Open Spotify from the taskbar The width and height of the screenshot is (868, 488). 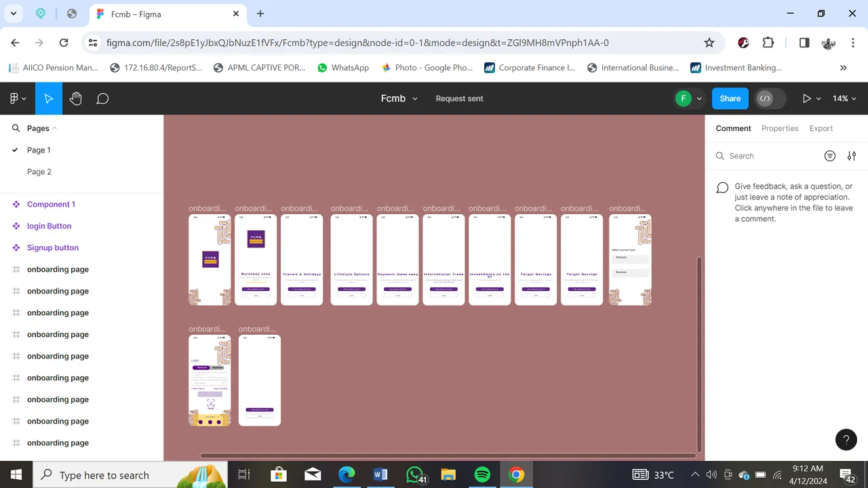click(482, 474)
